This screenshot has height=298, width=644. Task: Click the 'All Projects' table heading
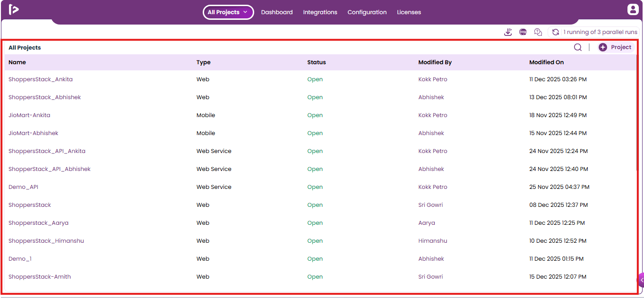click(x=25, y=48)
